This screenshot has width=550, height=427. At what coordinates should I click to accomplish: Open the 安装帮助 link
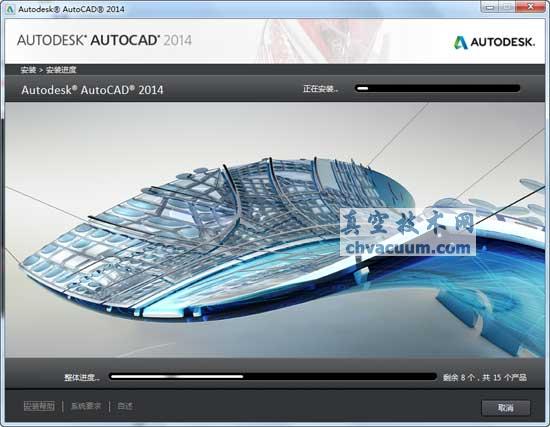(39, 406)
